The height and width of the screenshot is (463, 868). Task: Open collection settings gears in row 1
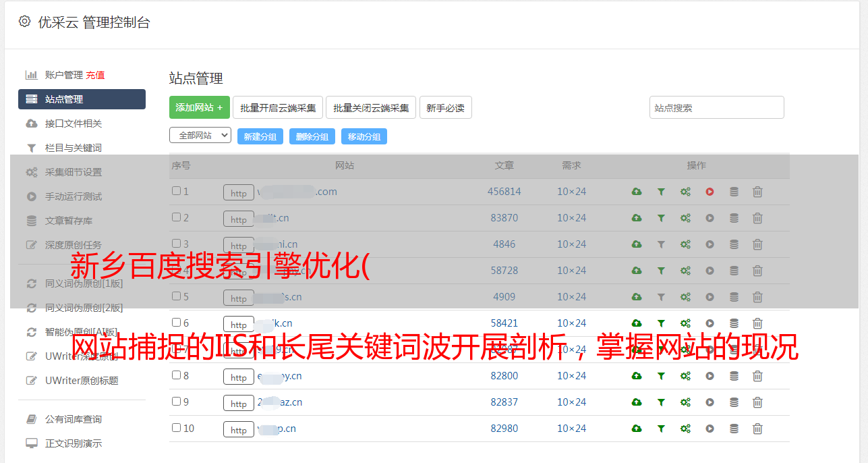(685, 192)
